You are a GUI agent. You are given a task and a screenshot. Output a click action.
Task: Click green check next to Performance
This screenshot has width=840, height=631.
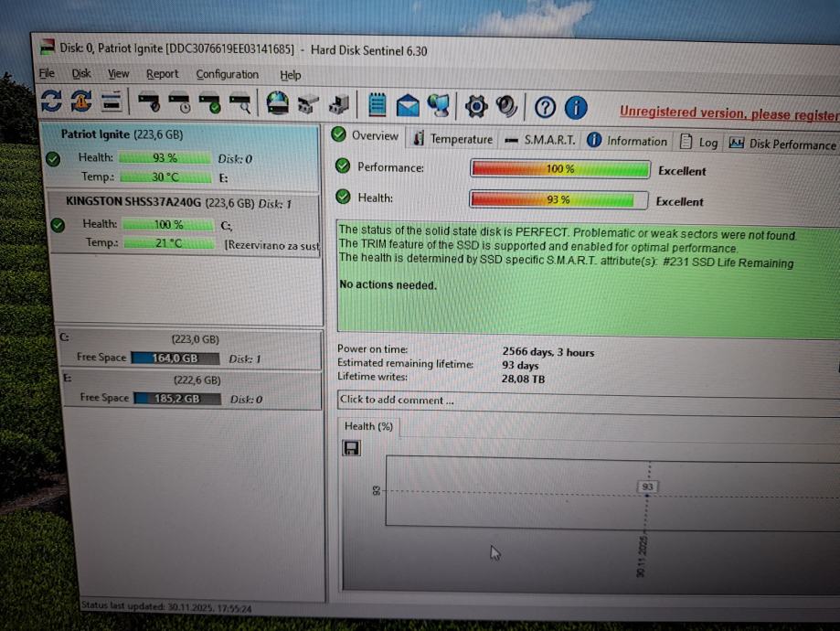[x=343, y=166]
